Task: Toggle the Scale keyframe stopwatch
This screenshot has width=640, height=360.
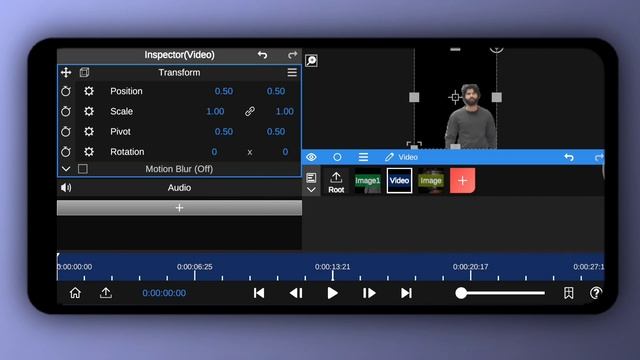Action: tap(66, 111)
